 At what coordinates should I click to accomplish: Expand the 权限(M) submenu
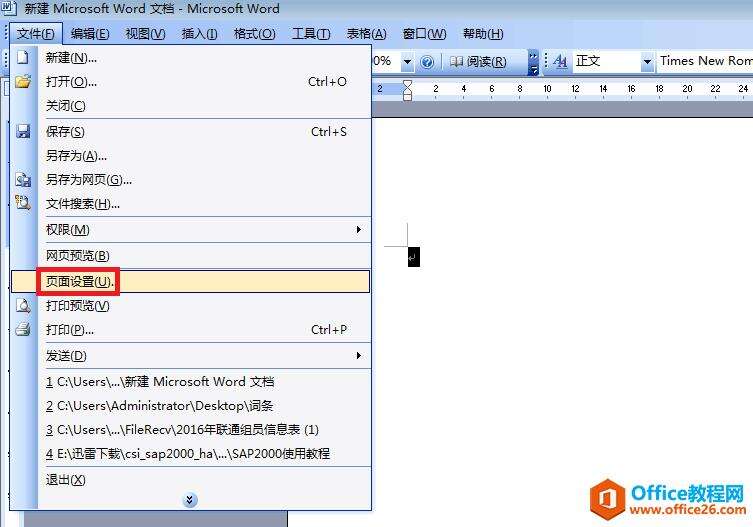[190, 230]
